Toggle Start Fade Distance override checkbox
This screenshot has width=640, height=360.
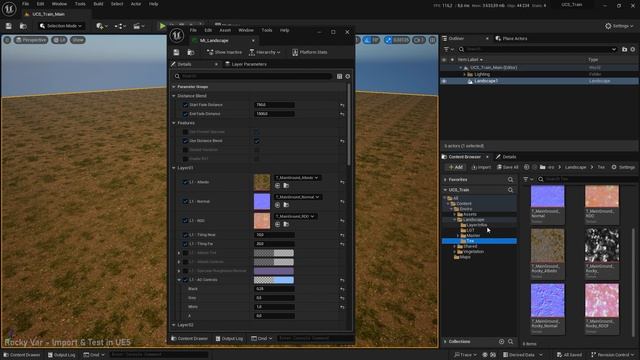[185, 105]
